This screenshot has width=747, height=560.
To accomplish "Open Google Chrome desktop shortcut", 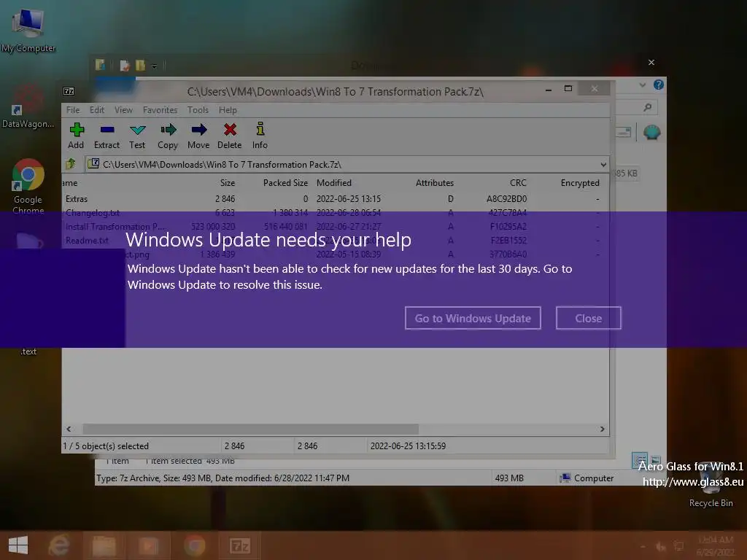I will pos(28,186).
